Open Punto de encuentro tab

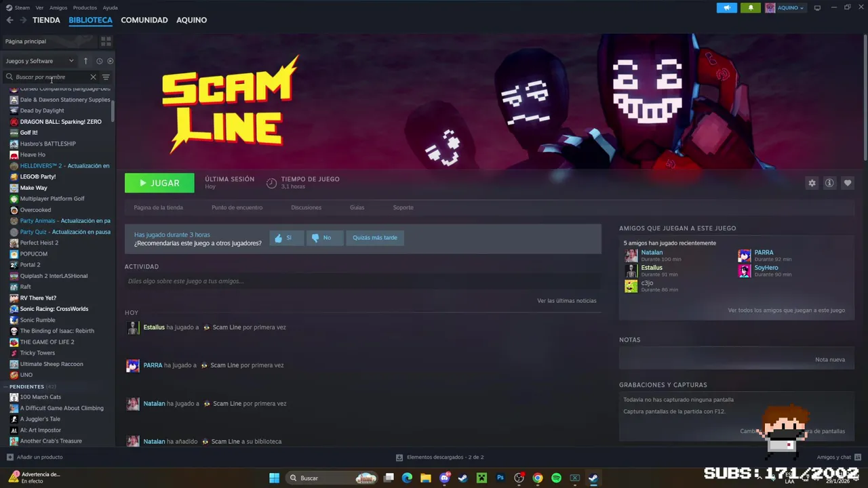(x=237, y=207)
